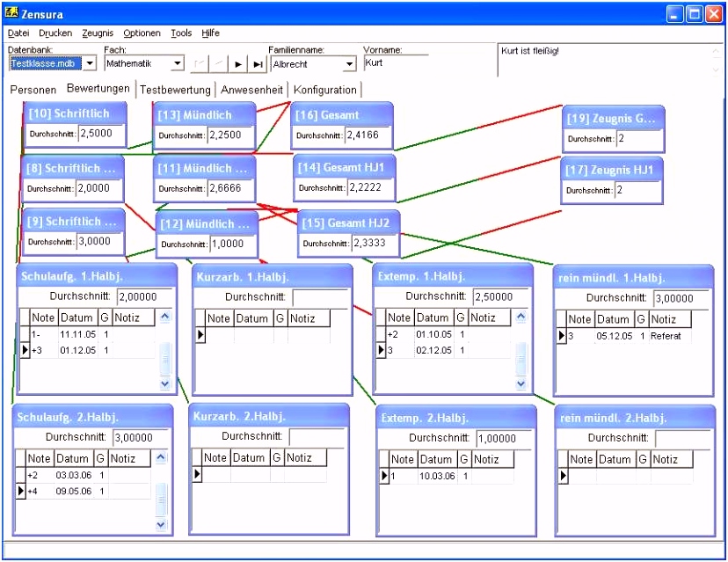Select the [16] Gesamt node header
Screen dimensions: 728x562
[x=342, y=114]
